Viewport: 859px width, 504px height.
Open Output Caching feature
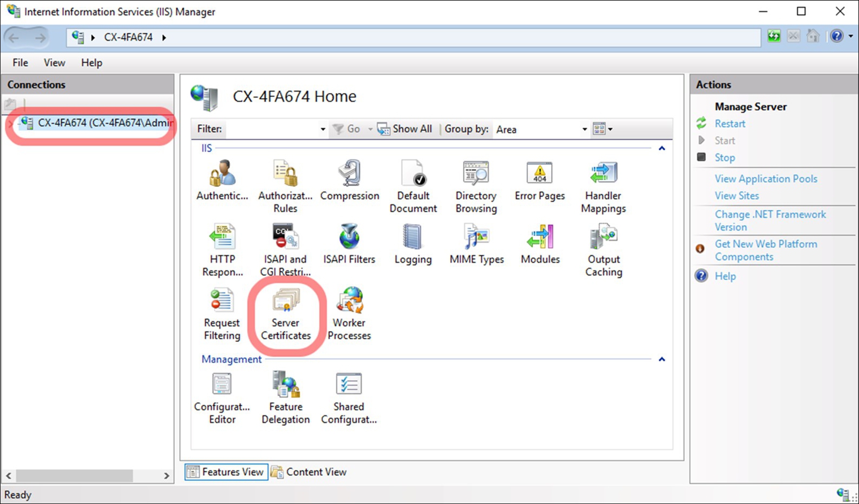(604, 250)
